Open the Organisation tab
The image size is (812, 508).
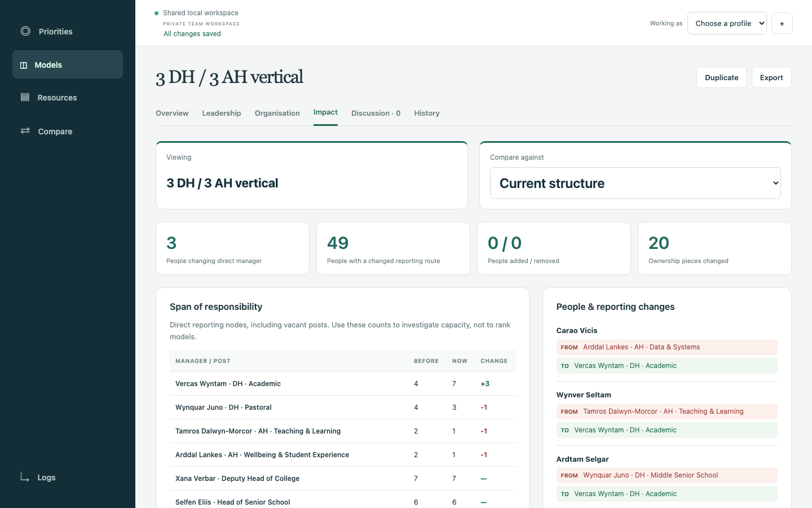pos(277,113)
